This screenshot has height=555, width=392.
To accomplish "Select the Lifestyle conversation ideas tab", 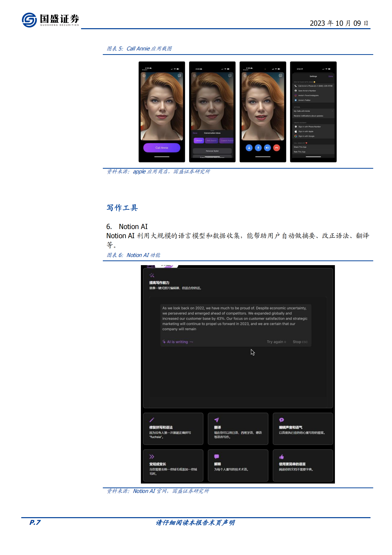I will pyautogui.click(x=199, y=140).
